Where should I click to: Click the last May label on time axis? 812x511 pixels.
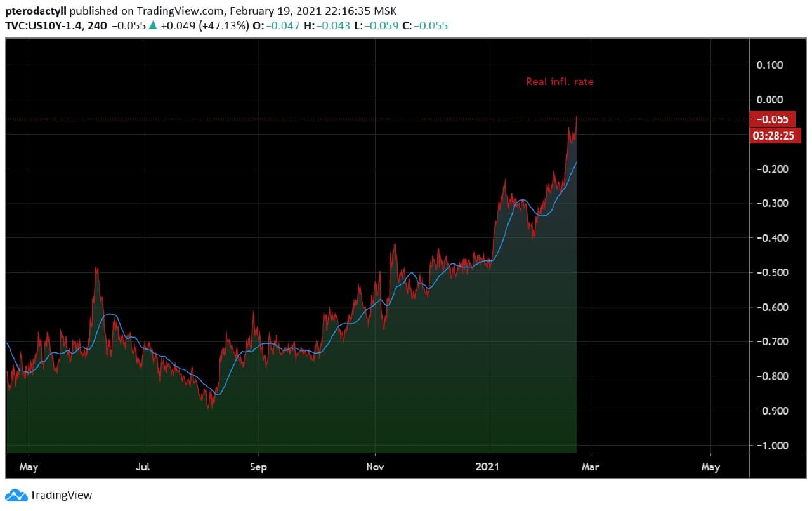point(710,467)
